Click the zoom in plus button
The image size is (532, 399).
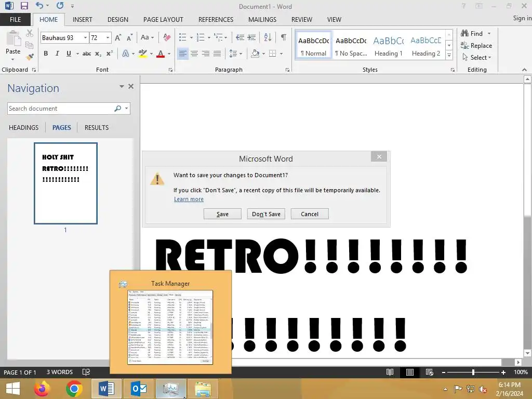503,372
